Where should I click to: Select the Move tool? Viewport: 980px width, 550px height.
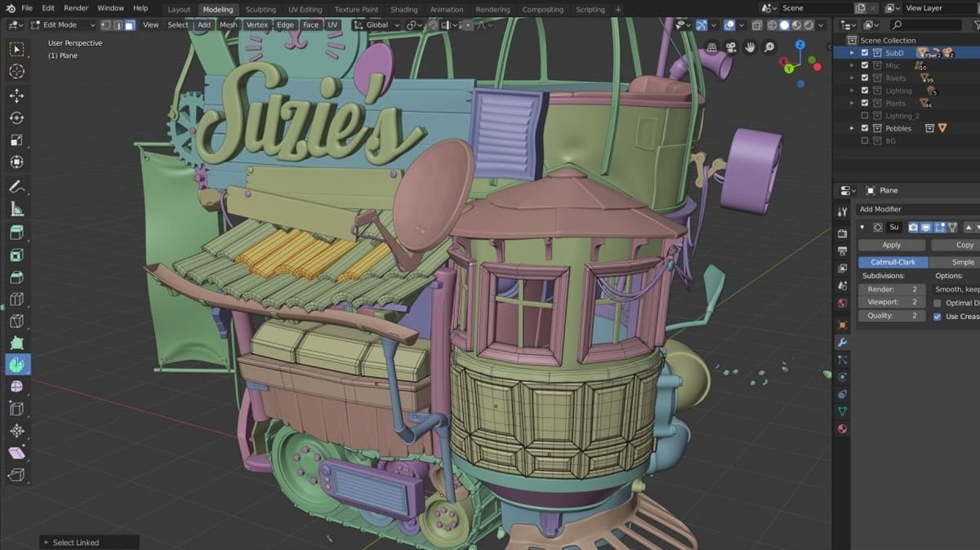pos(16,95)
